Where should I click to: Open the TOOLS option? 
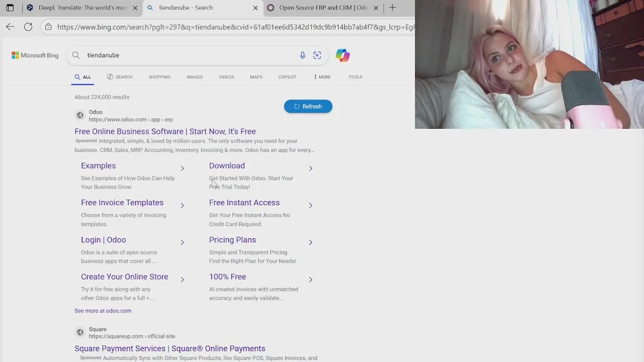(355, 77)
